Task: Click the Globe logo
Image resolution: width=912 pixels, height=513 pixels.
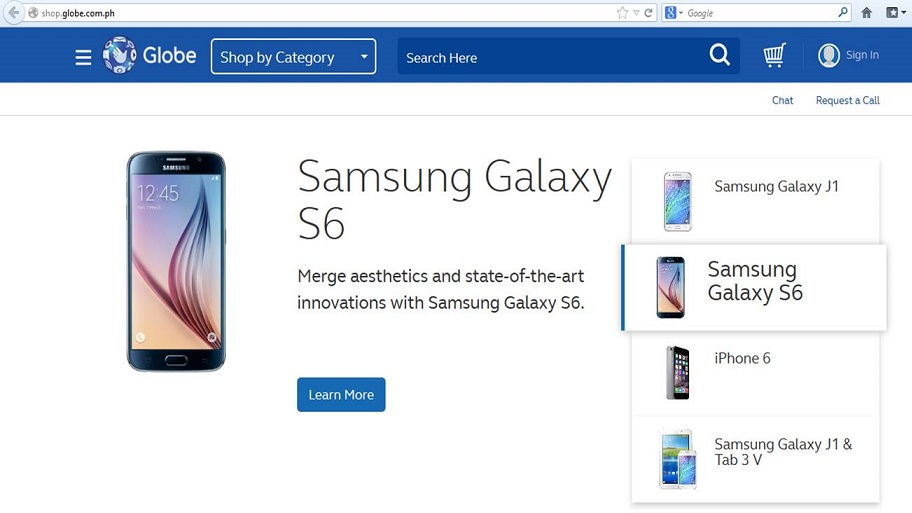Action: coord(149,55)
